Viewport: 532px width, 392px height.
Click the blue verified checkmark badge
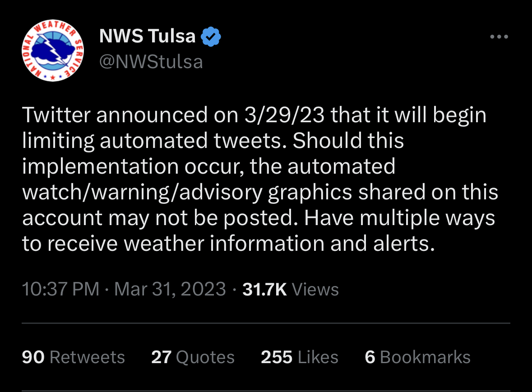211,37
